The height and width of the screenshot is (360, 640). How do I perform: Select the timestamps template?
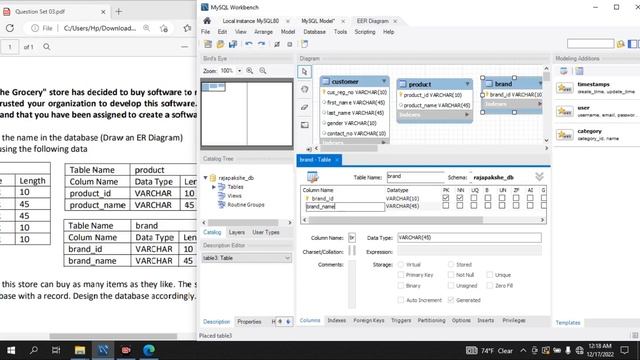pos(596,87)
